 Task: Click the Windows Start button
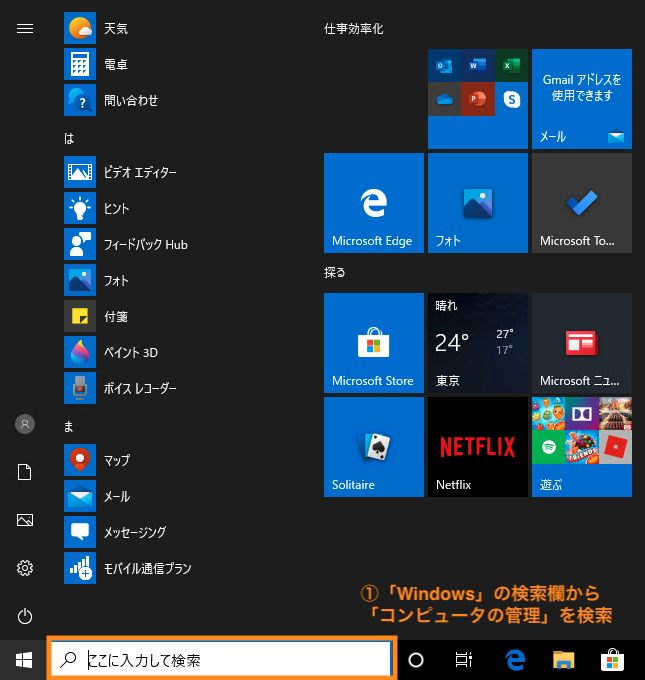24,660
